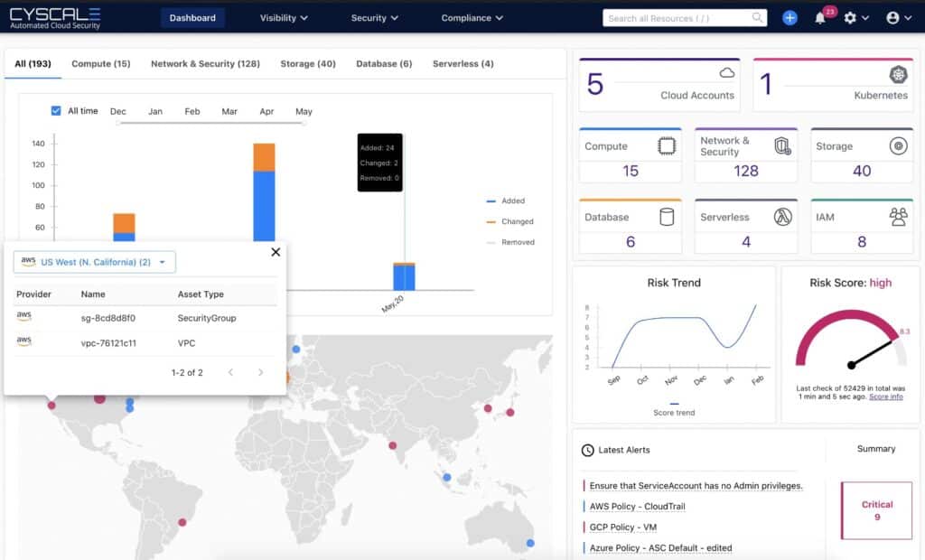Screen dimensions: 925x560
Task: Click the Search all Resources field
Action: tap(685, 18)
